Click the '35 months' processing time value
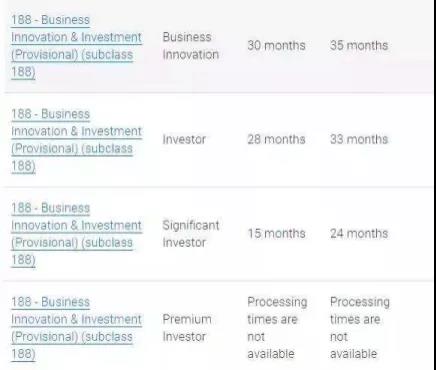 click(x=359, y=46)
